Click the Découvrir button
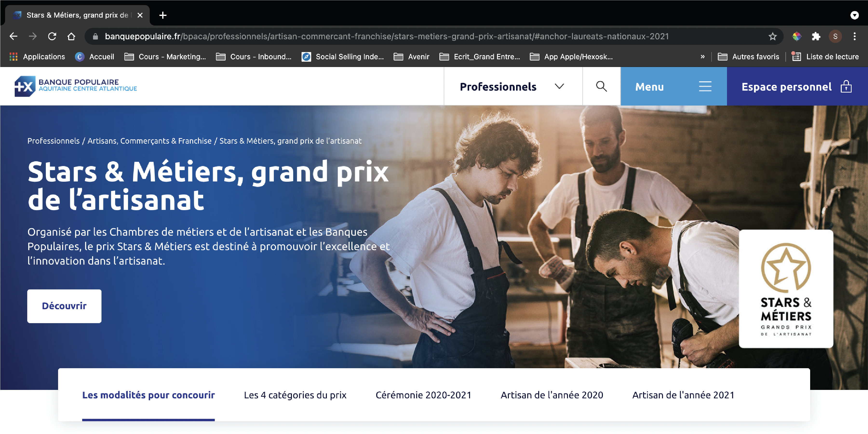Viewport: 868px width, 434px height. pos(64,306)
